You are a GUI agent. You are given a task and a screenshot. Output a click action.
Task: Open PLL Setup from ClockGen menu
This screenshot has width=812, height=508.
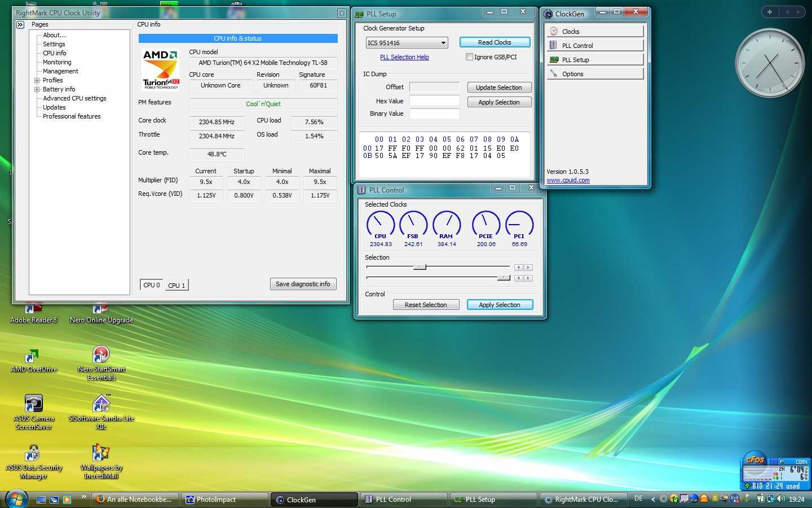[x=595, y=59]
